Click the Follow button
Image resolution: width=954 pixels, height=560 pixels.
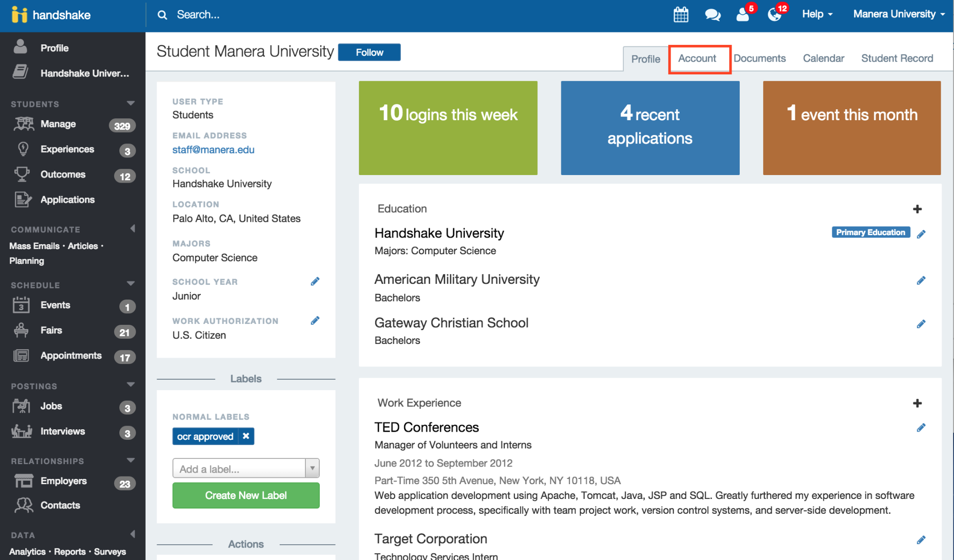click(x=369, y=52)
